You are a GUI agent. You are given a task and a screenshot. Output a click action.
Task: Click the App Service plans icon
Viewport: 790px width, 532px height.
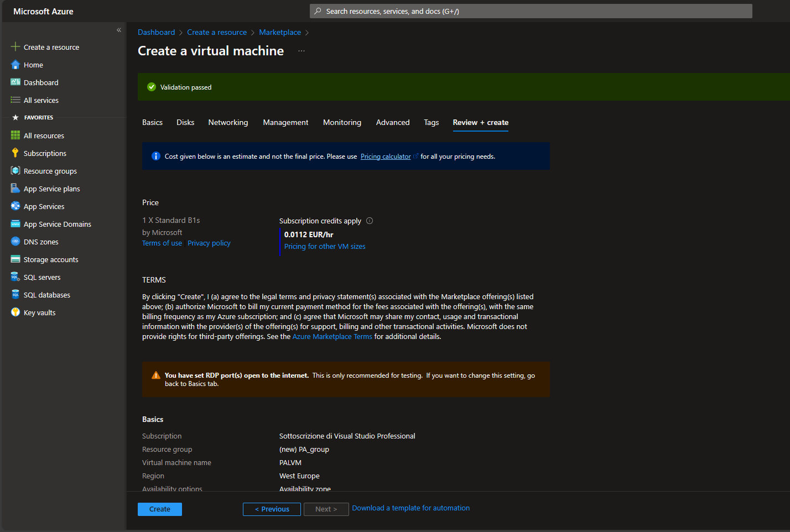pos(15,189)
